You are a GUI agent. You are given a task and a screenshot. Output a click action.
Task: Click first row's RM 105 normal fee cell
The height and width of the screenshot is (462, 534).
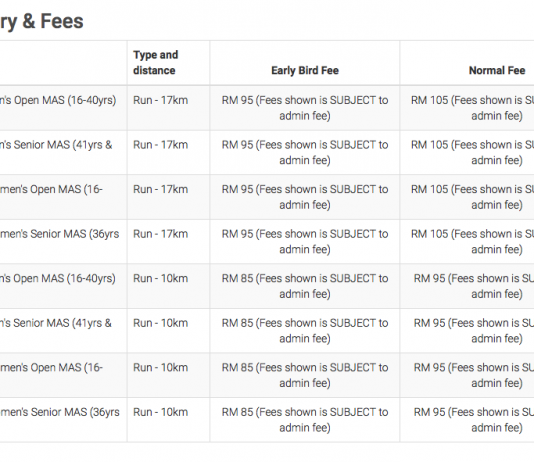[x=472, y=108]
